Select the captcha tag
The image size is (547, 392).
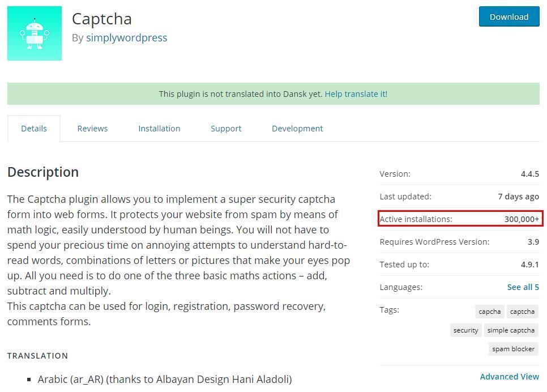tap(522, 312)
